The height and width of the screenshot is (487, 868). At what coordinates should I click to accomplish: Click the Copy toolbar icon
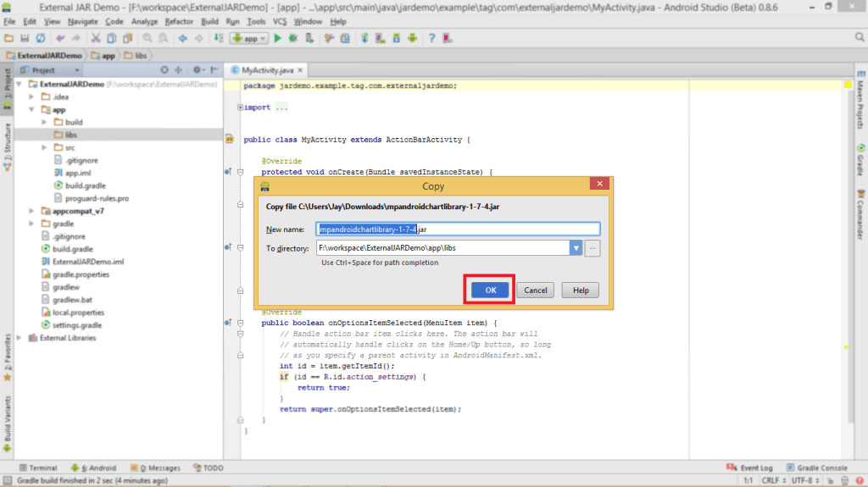coord(111,38)
